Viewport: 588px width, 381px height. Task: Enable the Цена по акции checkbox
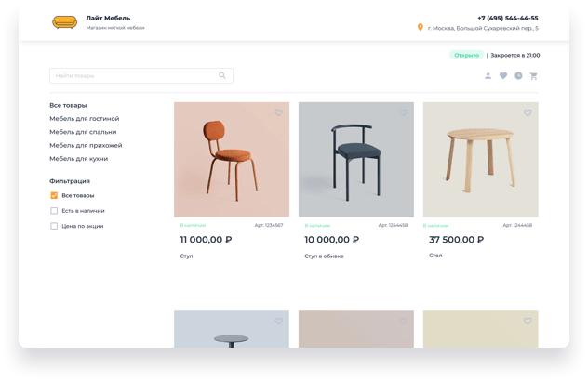point(54,226)
